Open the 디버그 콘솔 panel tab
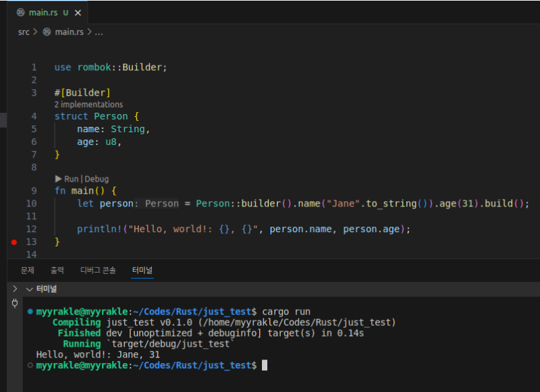 (x=98, y=271)
